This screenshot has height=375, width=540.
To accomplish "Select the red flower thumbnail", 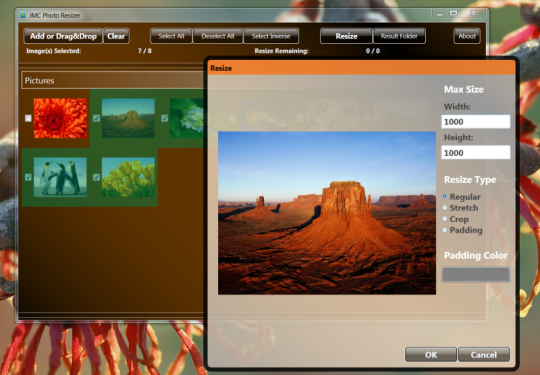I will (x=60, y=118).
